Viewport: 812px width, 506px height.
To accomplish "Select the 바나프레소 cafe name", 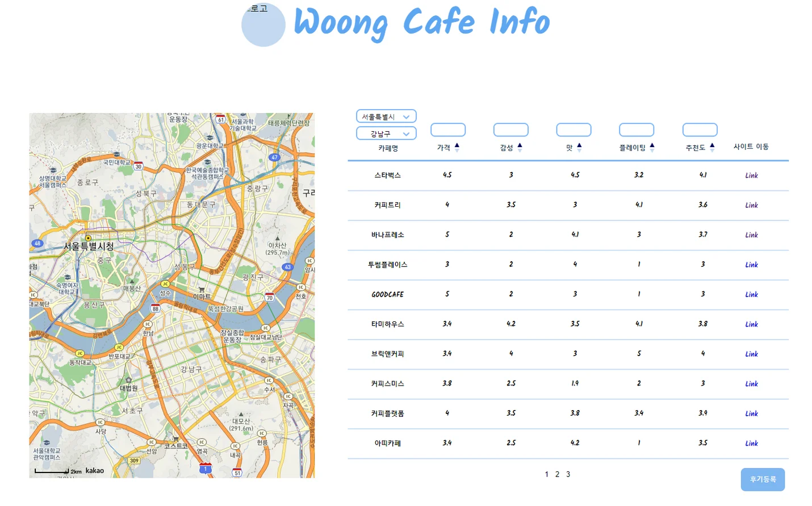I will click(x=388, y=235).
